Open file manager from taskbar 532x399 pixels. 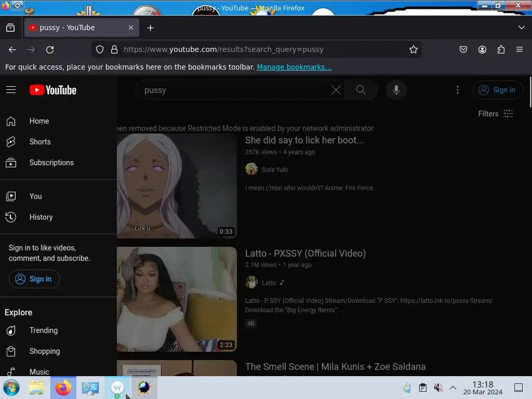[x=36, y=388]
